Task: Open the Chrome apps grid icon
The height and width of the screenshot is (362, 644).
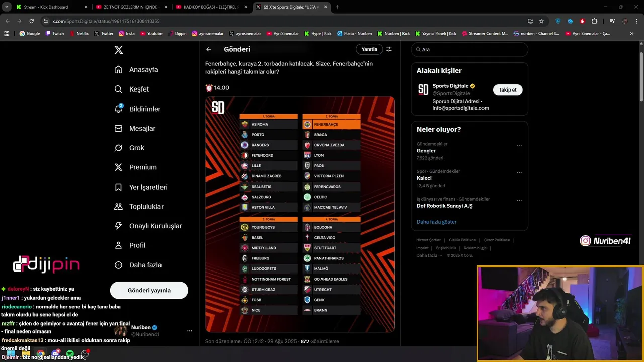Action: [x=7, y=33]
